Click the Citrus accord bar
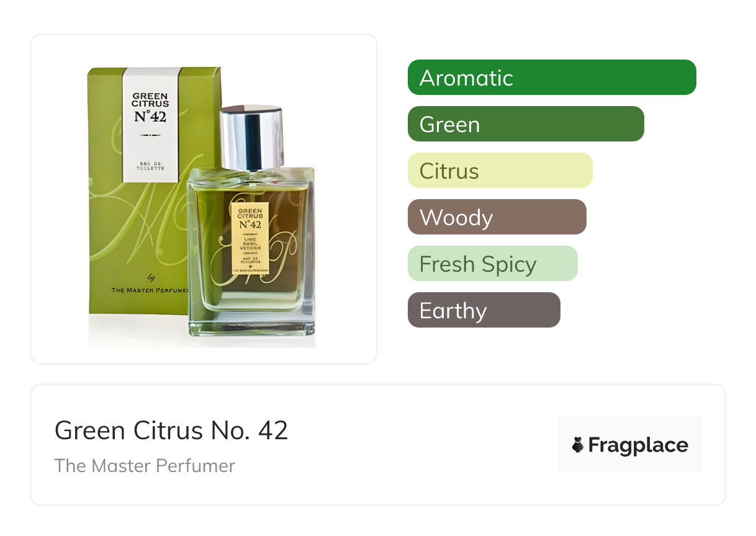The image size is (756, 536). click(x=500, y=171)
